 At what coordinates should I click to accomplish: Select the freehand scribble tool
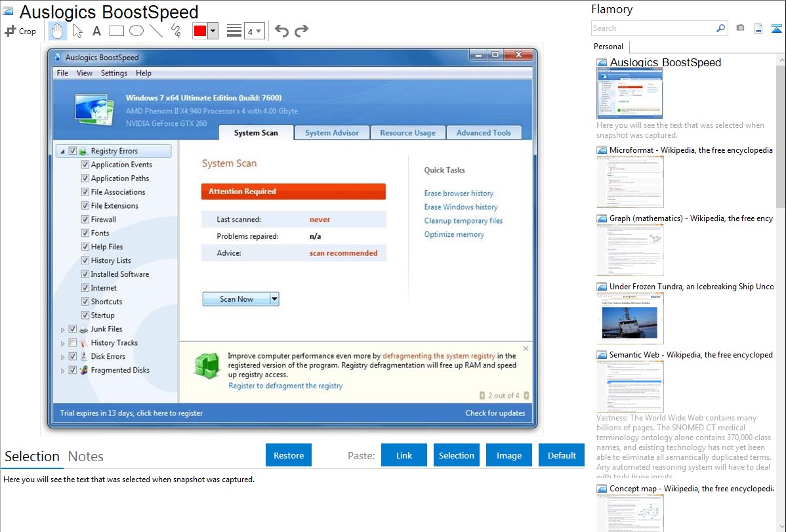tap(176, 31)
